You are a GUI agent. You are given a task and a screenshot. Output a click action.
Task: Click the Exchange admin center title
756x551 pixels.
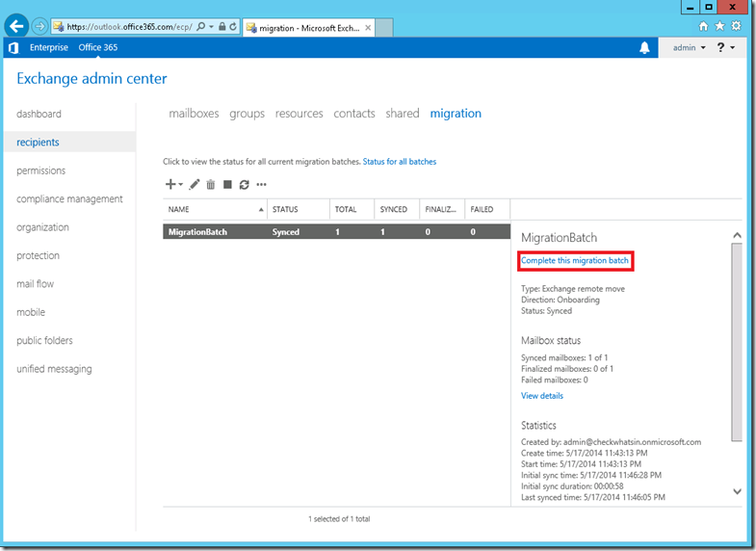[x=91, y=79]
